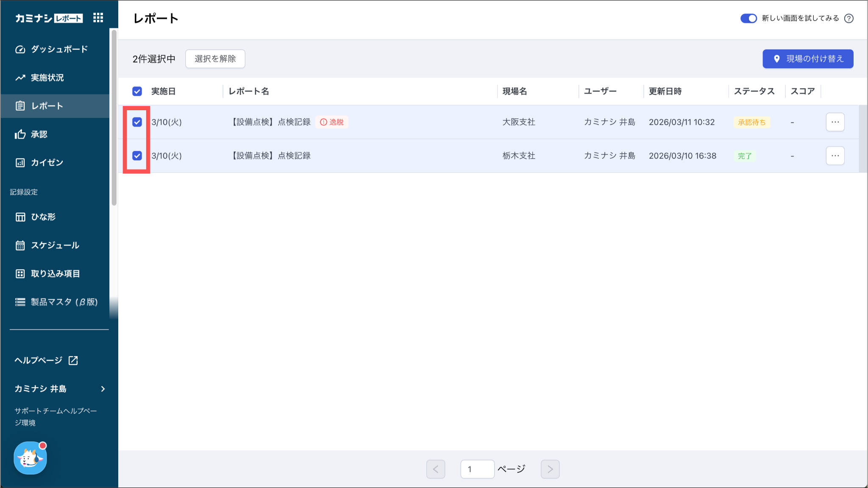This screenshot has width=868, height=488.
Task: Open the chat support mascot icon
Action: [x=30, y=458]
